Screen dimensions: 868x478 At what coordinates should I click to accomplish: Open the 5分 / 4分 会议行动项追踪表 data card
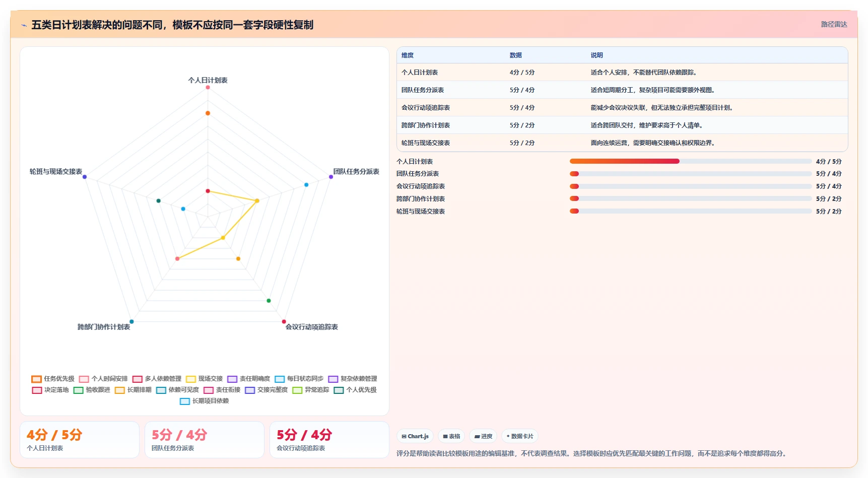[x=329, y=440]
